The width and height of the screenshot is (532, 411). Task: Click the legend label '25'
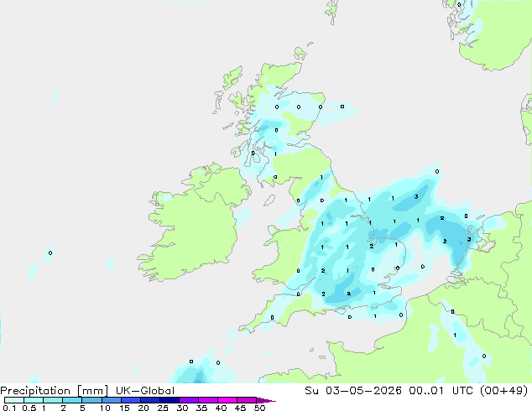163,408
